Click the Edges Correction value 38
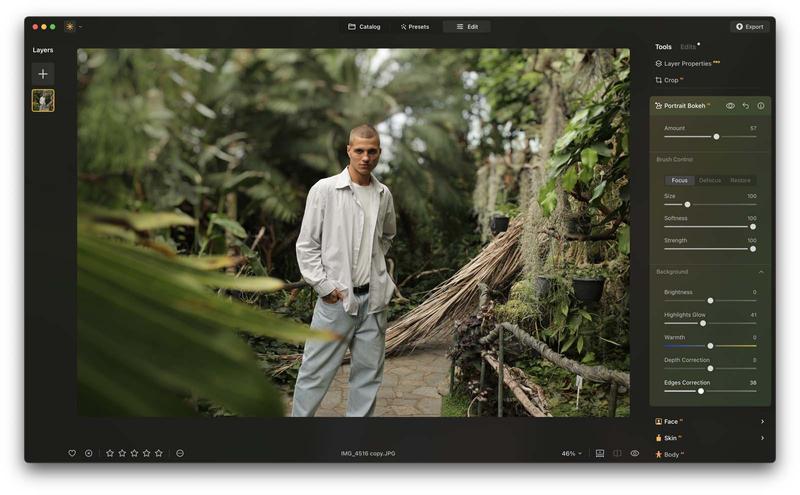The height and width of the screenshot is (495, 800). point(753,383)
